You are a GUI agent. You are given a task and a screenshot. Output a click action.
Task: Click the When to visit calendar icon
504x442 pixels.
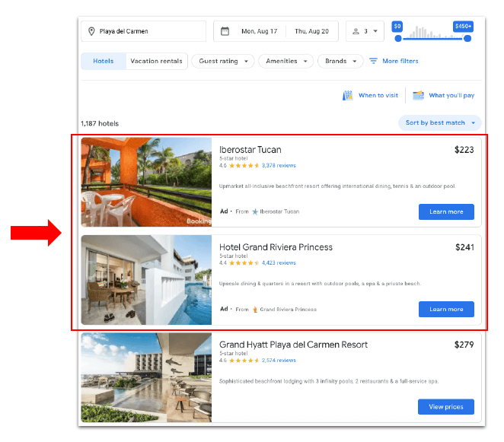click(347, 95)
